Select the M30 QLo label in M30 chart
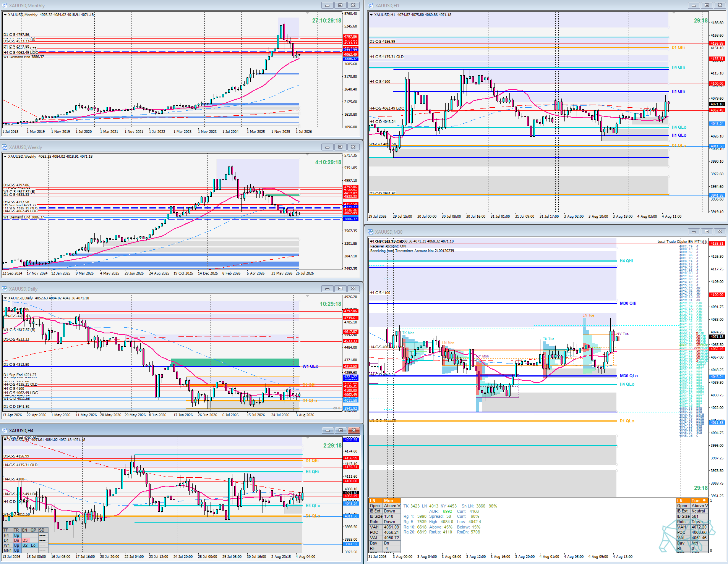Screen dimensions: 728x564 pos(629,376)
